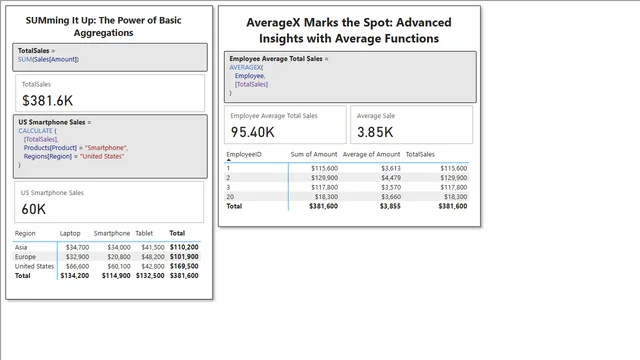Click Asia Tablet value $41,500
Screen dimensions: 640x360
point(153,247)
